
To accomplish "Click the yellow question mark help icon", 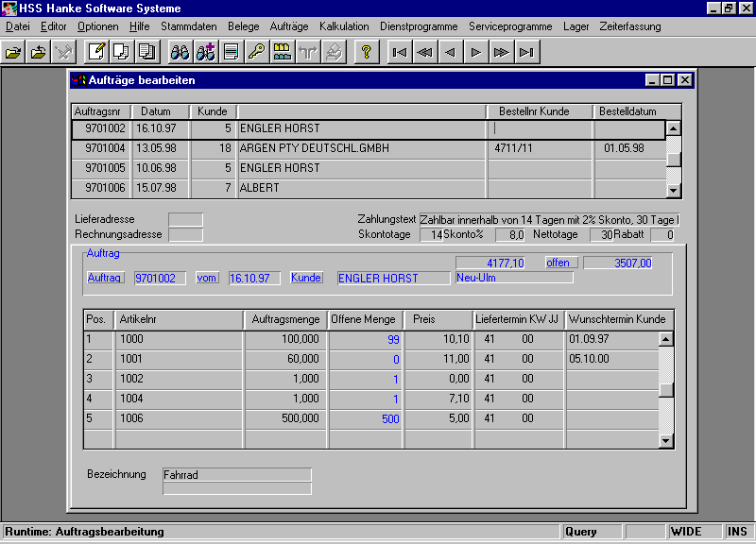I will [x=366, y=52].
